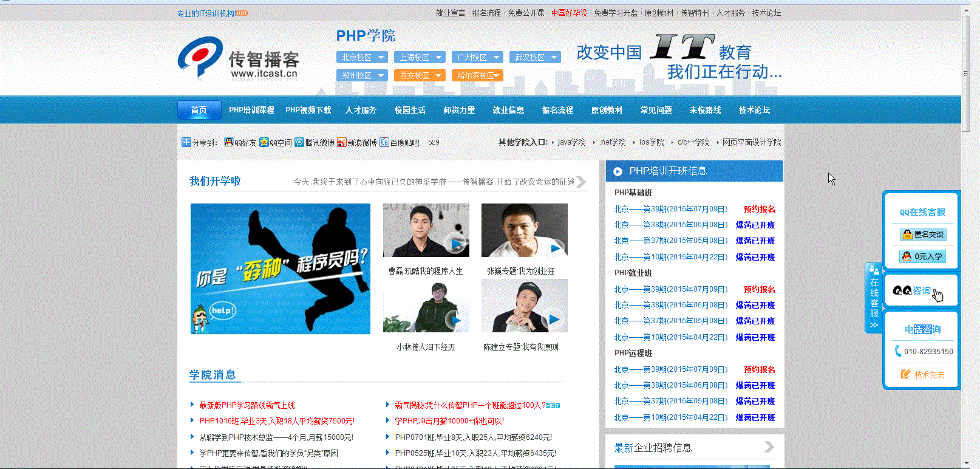Click the QQ咨询 eyes icon

902,290
